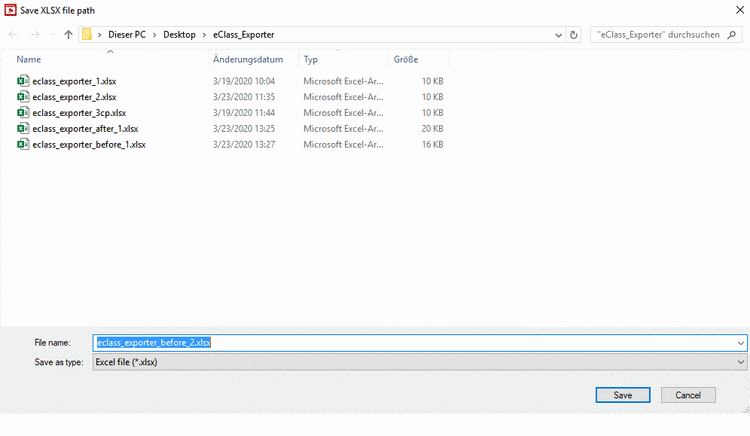Click the Cancel button
Screen dimensions: 750x436
pyautogui.click(x=688, y=395)
